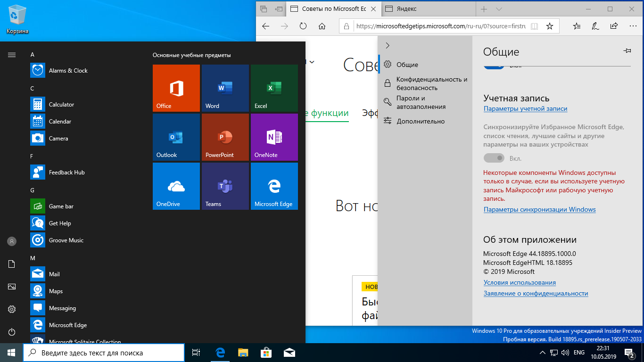Expand the Start menu hamburger
Viewport: 644px width, 362px height.
(12, 55)
